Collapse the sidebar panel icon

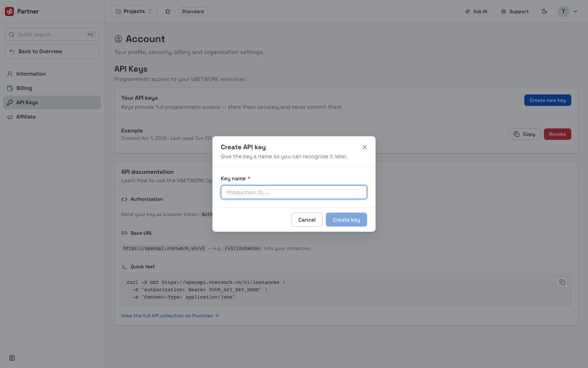pos(12,358)
